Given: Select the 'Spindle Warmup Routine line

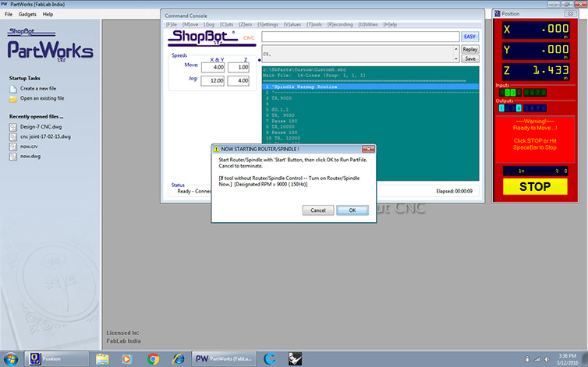Looking at the screenshot, I should 370,86.
